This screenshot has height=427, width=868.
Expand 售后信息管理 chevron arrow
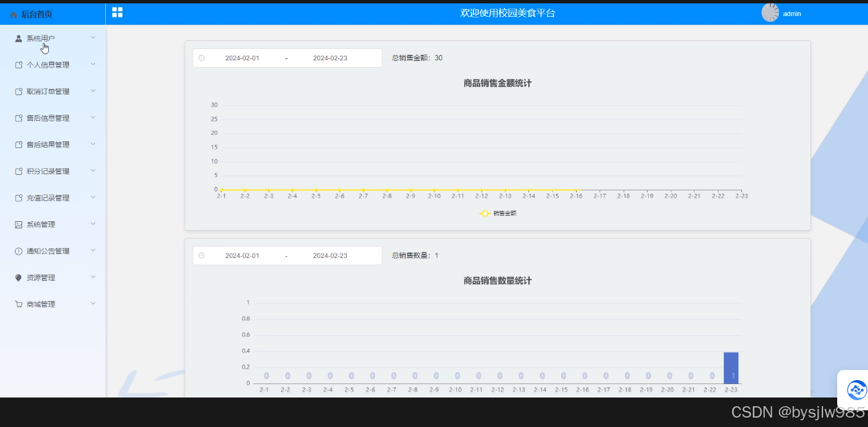point(93,117)
